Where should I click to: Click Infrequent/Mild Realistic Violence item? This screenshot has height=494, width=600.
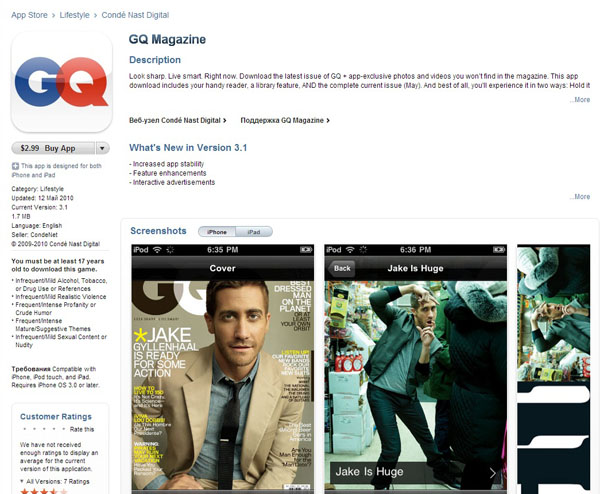pyautogui.click(x=60, y=297)
